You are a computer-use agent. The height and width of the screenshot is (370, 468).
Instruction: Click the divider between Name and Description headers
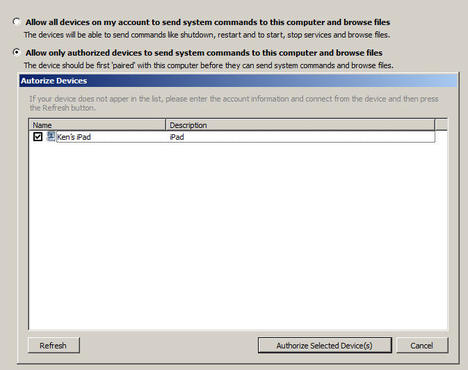pos(165,125)
